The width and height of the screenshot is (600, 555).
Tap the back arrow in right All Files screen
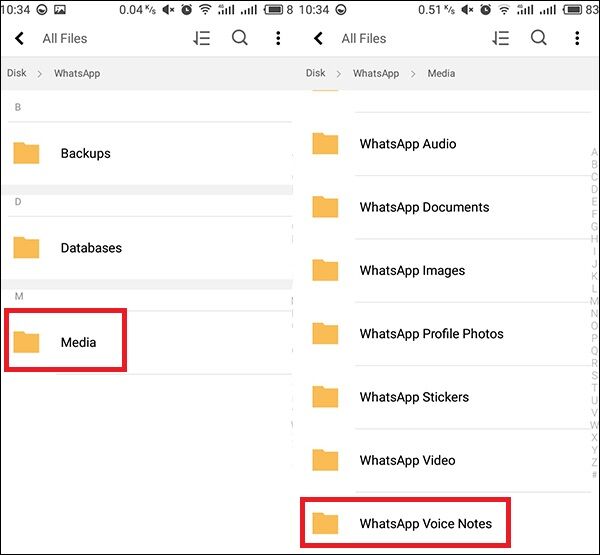click(318, 38)
